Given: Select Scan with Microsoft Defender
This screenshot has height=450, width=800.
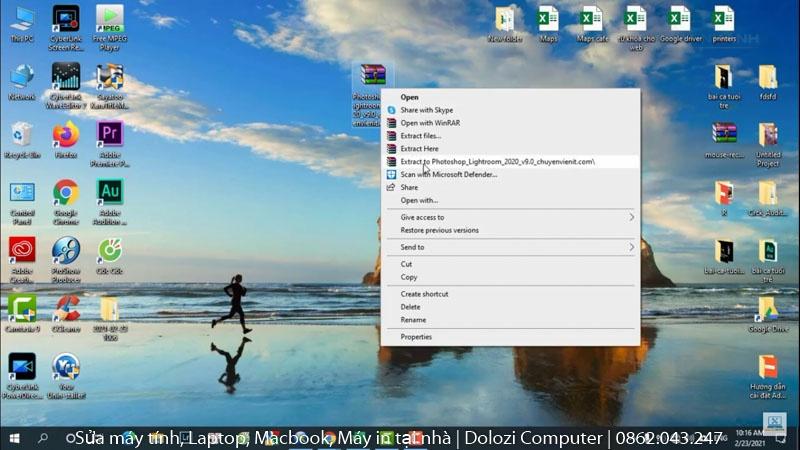Looking at the screenshot, I should (x=448, y=174).
